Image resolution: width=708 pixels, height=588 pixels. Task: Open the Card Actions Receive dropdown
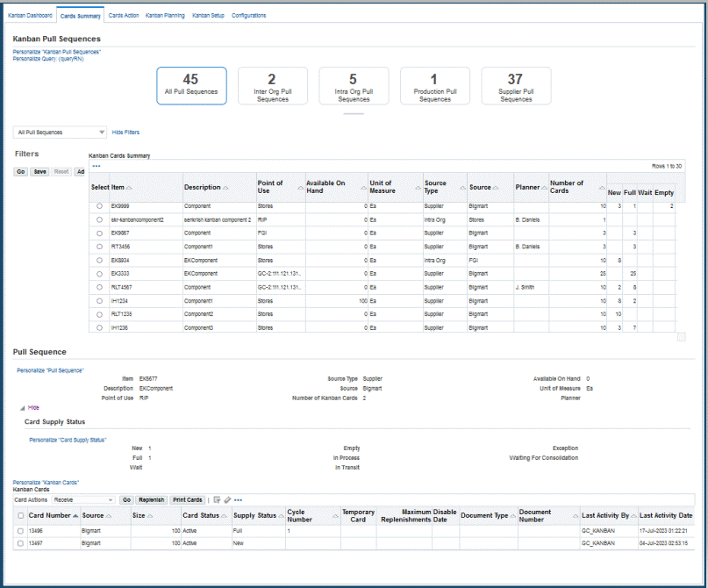pyautogui.click(x=83, y=500)
